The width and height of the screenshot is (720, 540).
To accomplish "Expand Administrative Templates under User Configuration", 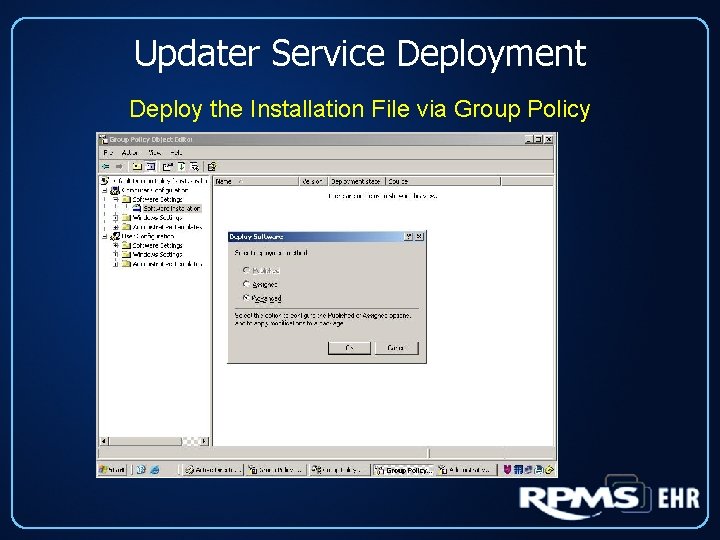I will click(116, 264).
